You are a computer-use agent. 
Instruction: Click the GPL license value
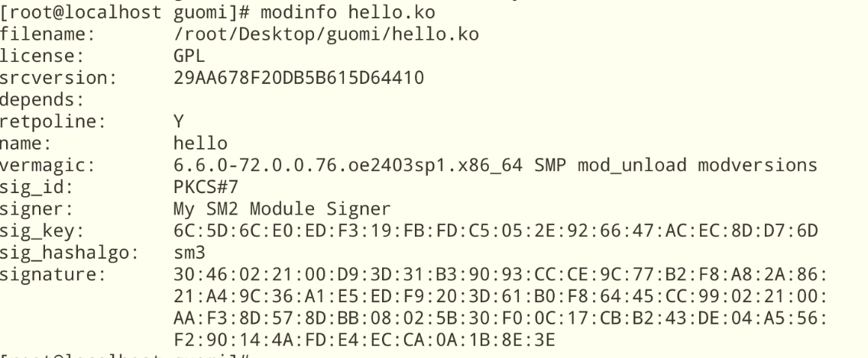pyautogui.click(x=187, y=56)
